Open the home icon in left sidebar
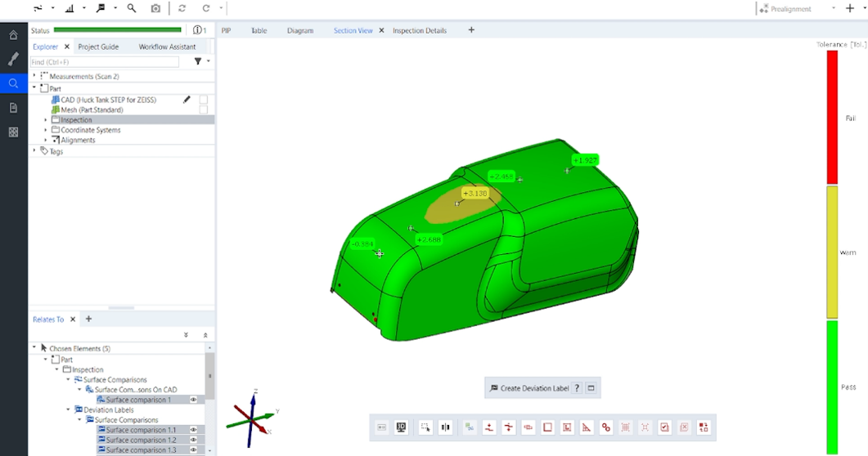 [x=13, y=35]
